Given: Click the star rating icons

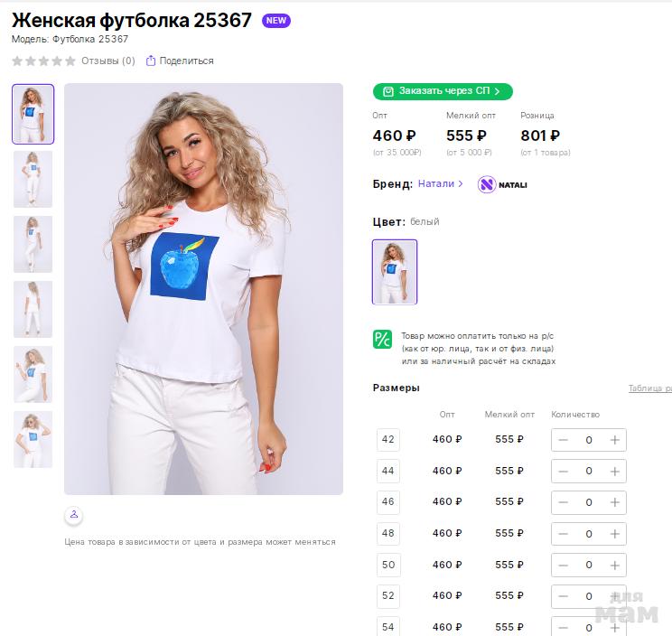Looking at the screenshot, I should pos(43,61).
